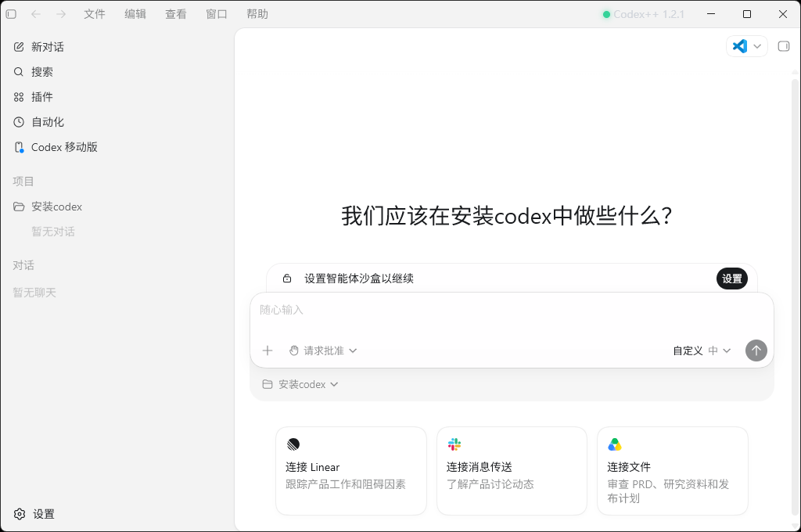This screenshot has height=532, width=801.
Task: Click the search magnifier icon
Action: (x=19, y=72)
